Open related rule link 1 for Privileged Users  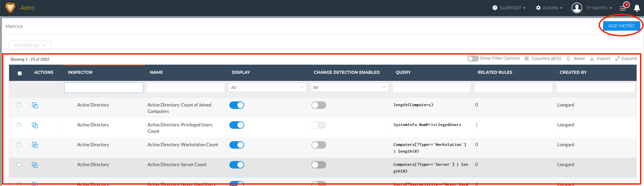coord(477,125)
